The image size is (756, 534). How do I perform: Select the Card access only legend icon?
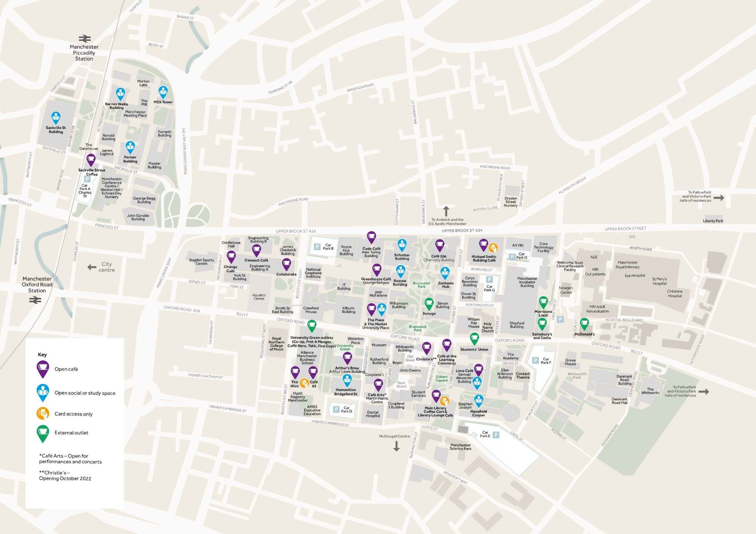[x=43, y=413]
